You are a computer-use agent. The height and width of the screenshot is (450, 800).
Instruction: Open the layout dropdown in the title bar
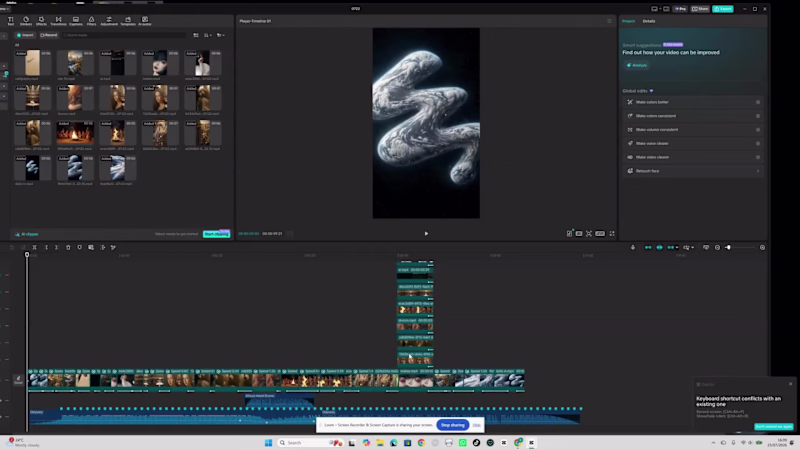pos(656,9)
